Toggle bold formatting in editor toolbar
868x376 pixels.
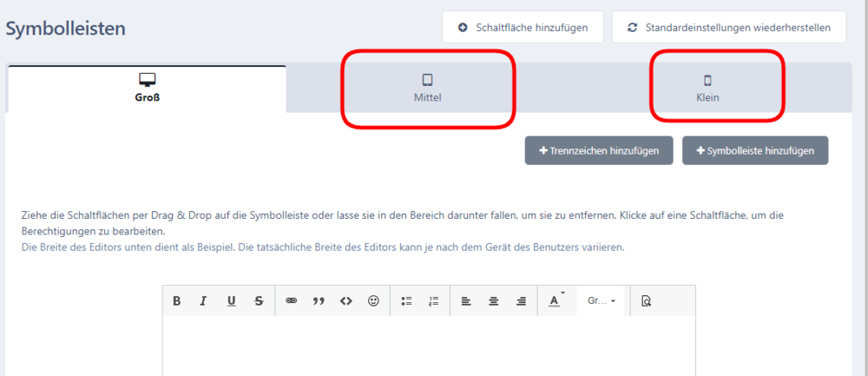point(177,301)
